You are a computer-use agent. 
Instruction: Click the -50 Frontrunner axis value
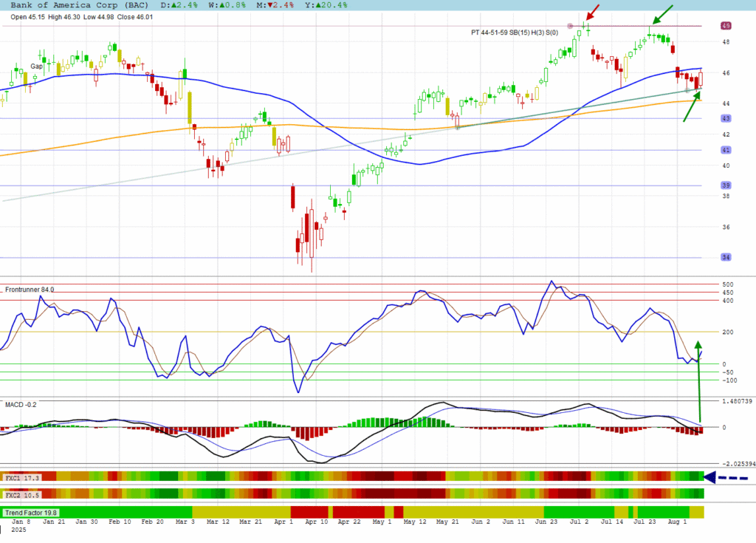point(728,372)
